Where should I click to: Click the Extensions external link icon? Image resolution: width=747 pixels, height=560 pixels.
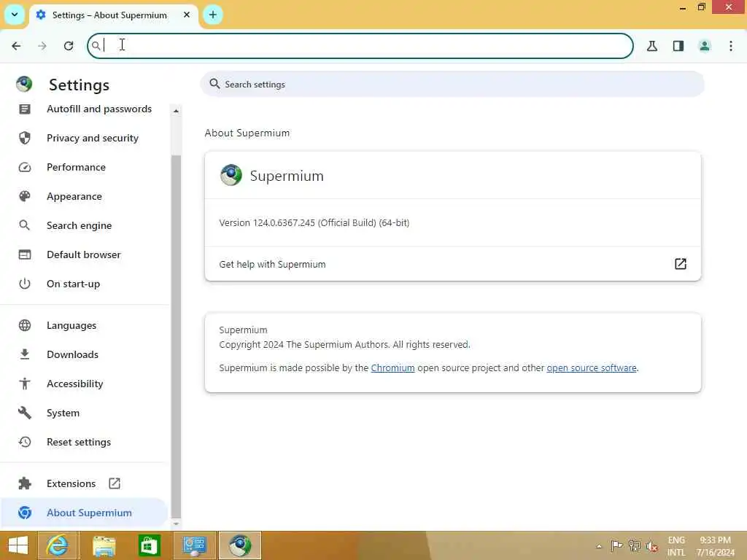click(115, 483)
